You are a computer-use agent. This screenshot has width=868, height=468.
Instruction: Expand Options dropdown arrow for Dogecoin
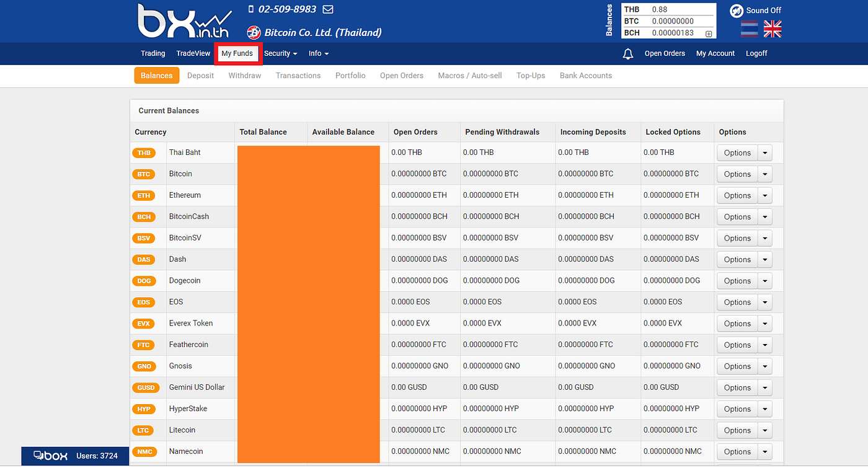coord(765,281)
